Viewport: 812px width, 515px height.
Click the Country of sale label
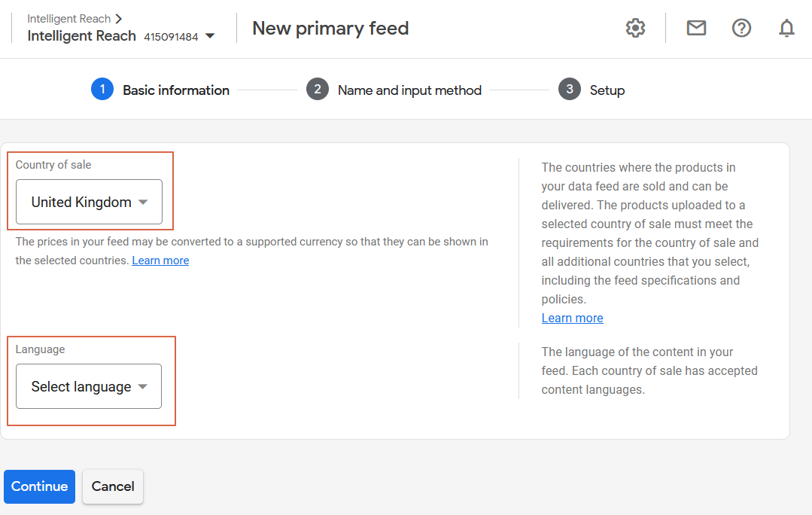click(x=53, y=165)
